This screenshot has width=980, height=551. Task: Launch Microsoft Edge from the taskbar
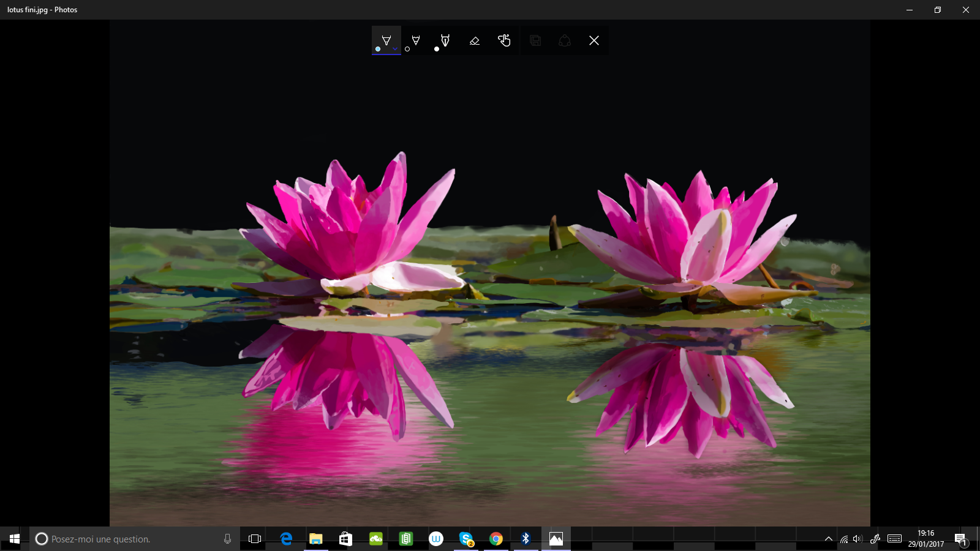click(x=286, y=539)
